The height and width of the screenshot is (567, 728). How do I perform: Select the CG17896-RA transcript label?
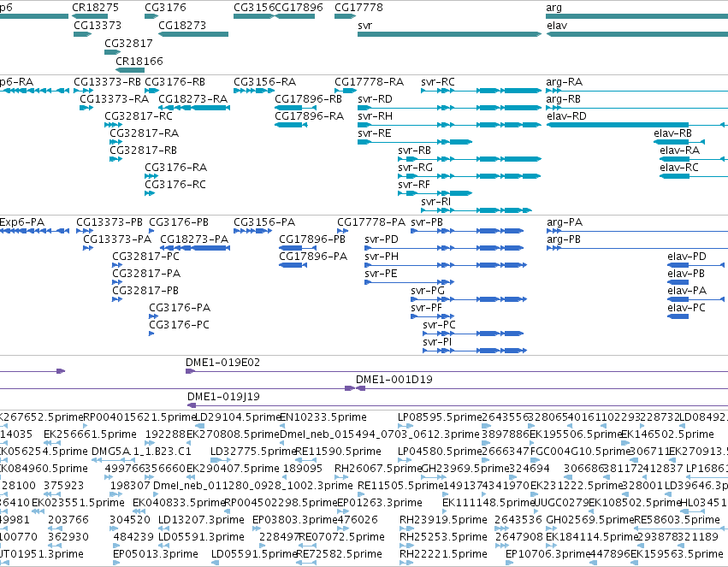[309, 116]
